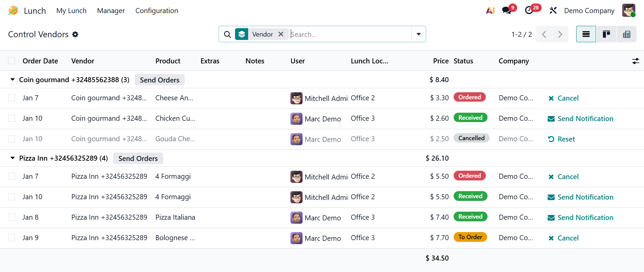Select the Pizza Italiana order checkbox
644x272 pixels.
point(12,217)
